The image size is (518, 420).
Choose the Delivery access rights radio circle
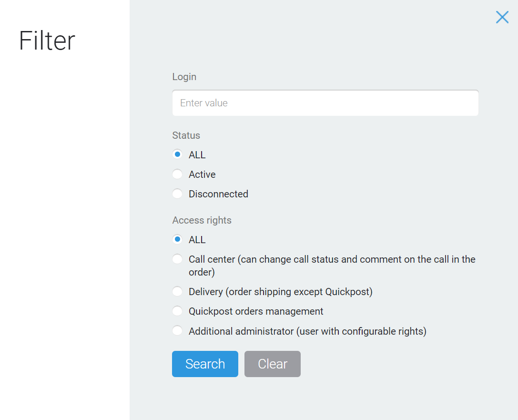(177, 291)
